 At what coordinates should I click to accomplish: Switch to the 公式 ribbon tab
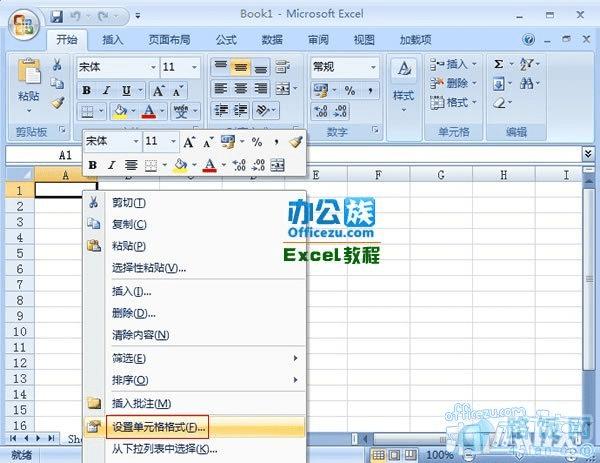pos(226,40)
